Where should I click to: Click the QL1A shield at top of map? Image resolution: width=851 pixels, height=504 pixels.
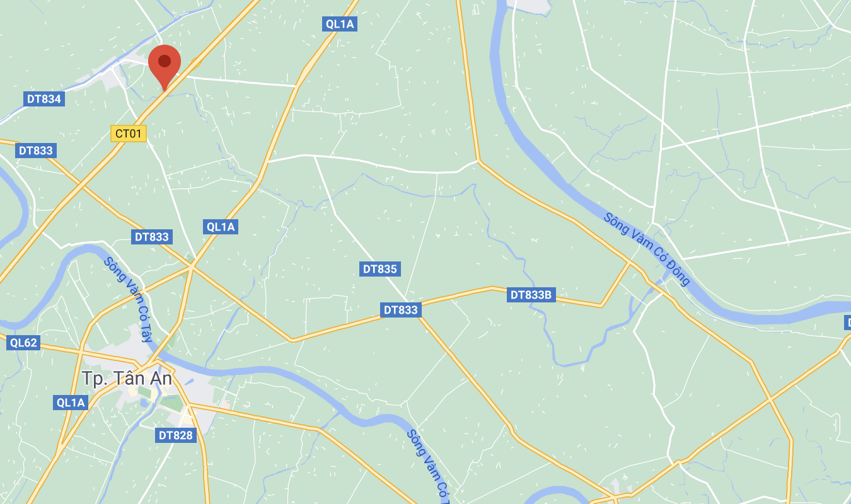click(340, 24)
